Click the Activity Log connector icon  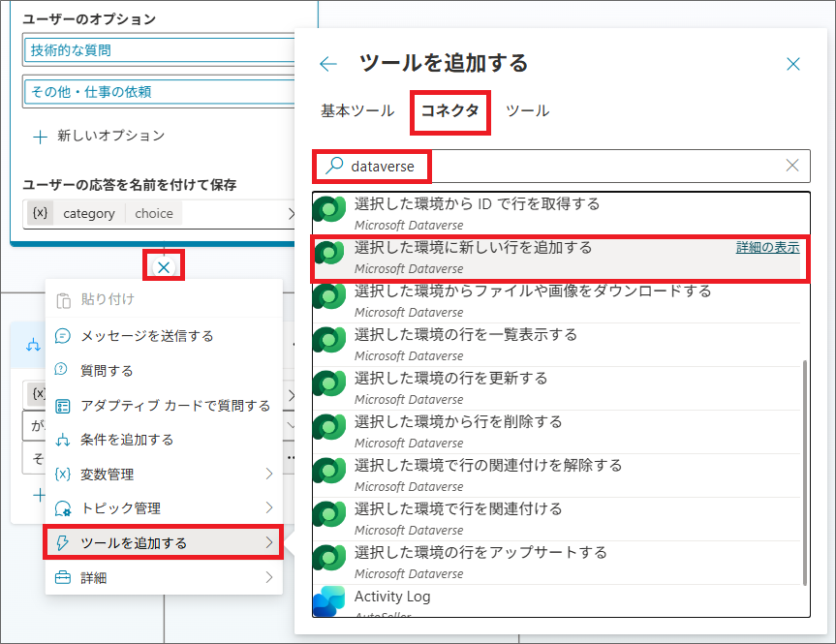coord(329,601)
